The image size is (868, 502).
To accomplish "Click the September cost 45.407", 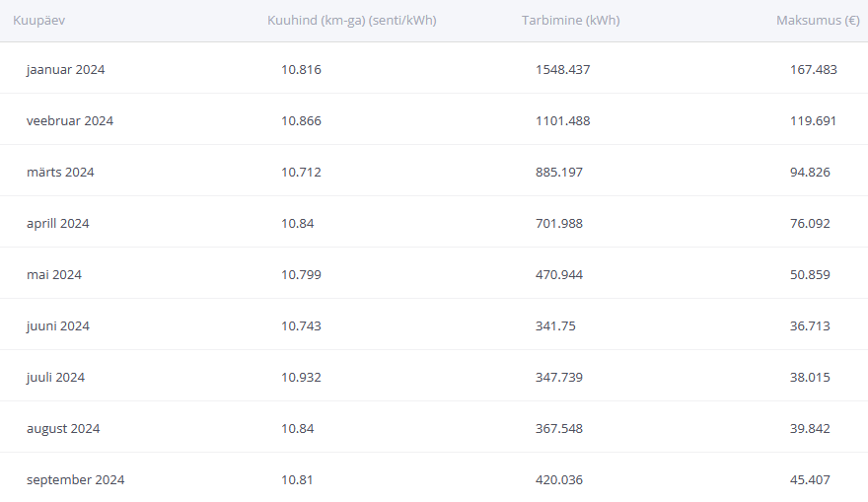I will [810, 480].
